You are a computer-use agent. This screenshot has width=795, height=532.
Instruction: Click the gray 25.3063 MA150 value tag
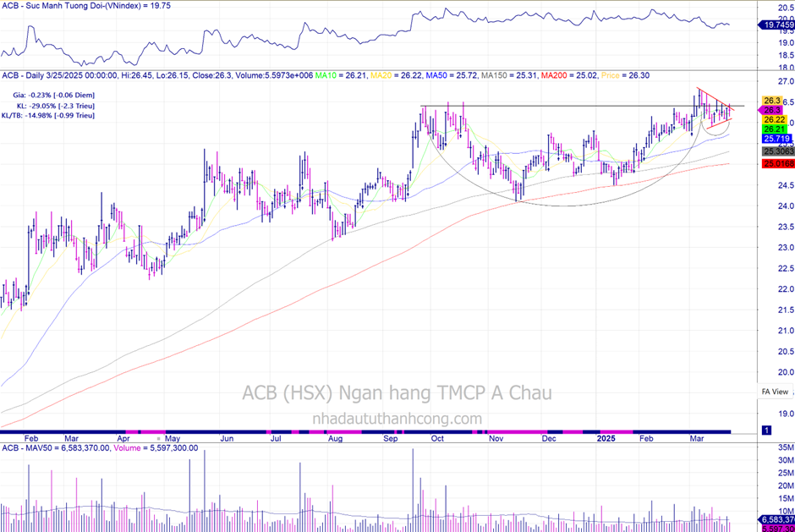777,151
